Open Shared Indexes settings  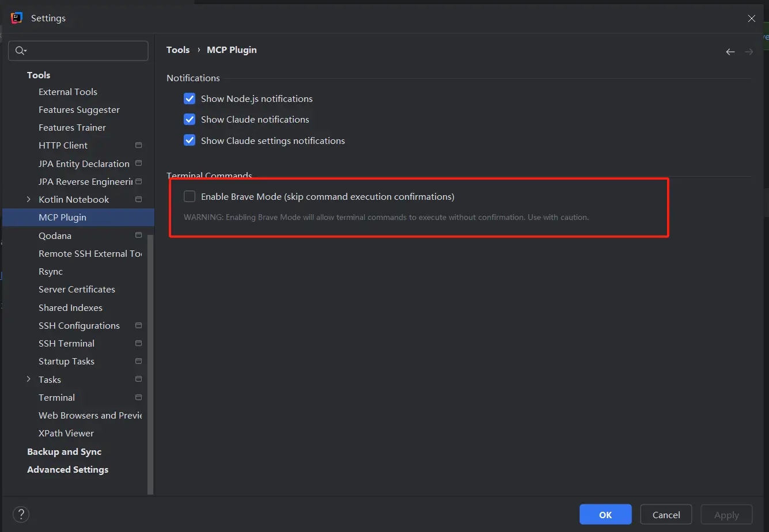[70, 307]
